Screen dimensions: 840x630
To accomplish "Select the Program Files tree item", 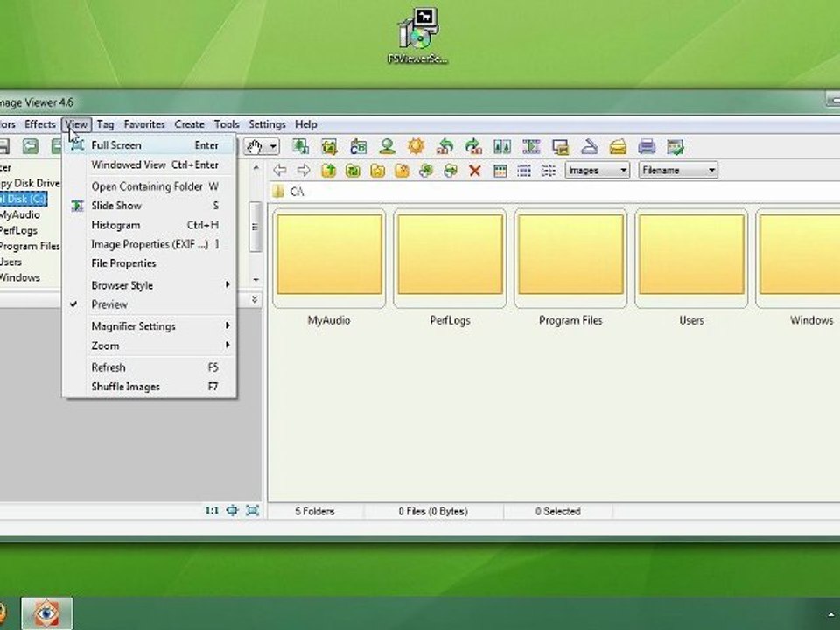I will [x=30, y=247].
